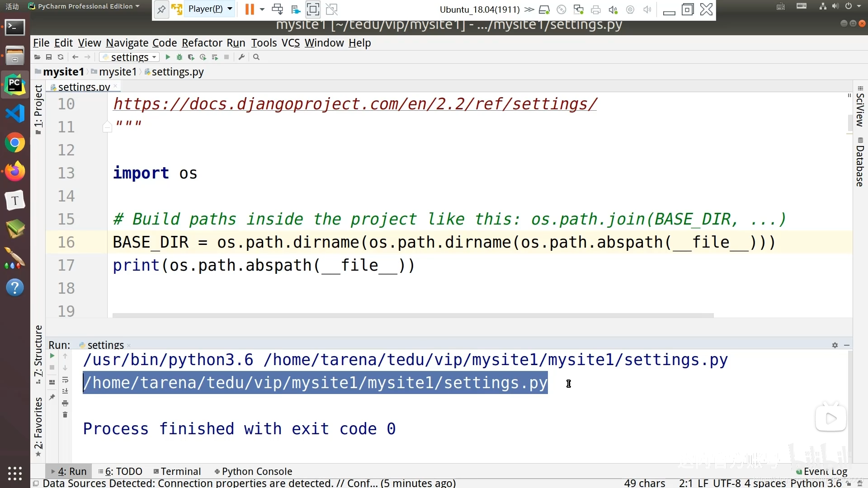Open the File menu
Viewport: 868px width, 488px height.
[41, 43]
